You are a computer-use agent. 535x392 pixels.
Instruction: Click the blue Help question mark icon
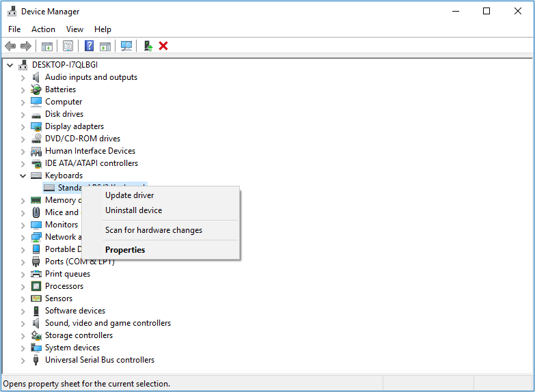click(x=89, y=46)
